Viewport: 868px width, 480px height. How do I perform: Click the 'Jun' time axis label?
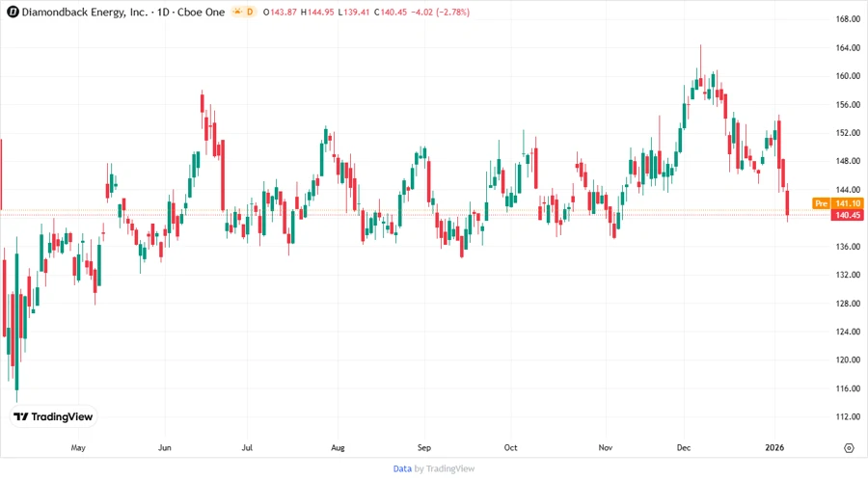[x=164, y=447]
